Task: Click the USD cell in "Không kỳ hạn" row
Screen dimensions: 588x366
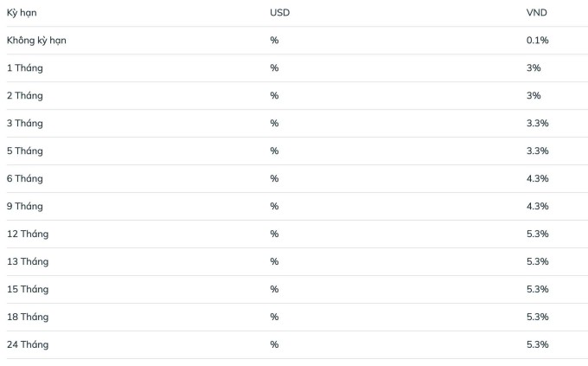Action: [x=274, y=41]
